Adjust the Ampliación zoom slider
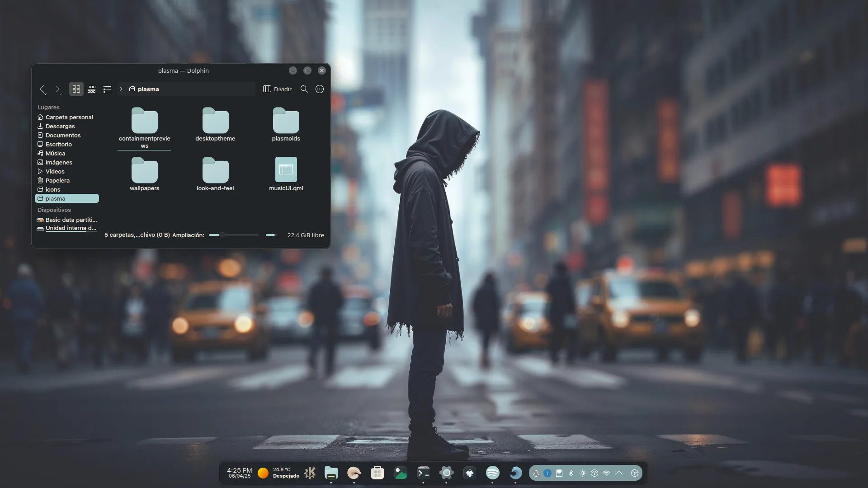The height and width of the screenshot is (488, 868). point(233,235)
